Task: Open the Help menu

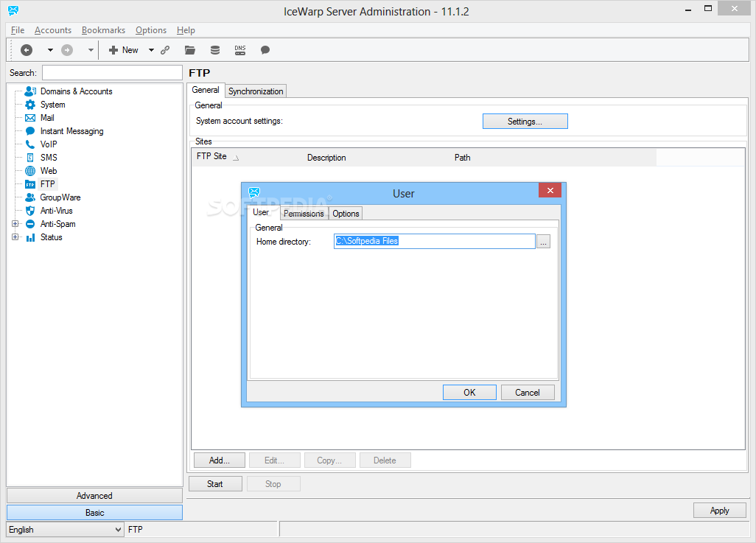Action: click(186, 30)
